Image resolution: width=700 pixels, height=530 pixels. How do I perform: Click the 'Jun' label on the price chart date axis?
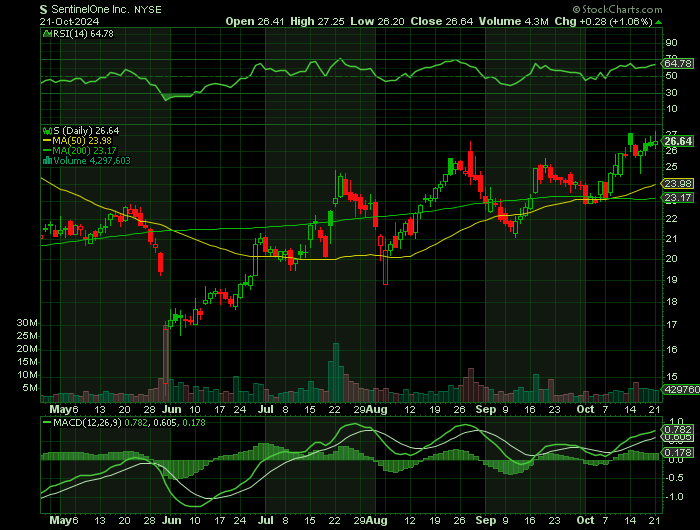coord(171,409)
